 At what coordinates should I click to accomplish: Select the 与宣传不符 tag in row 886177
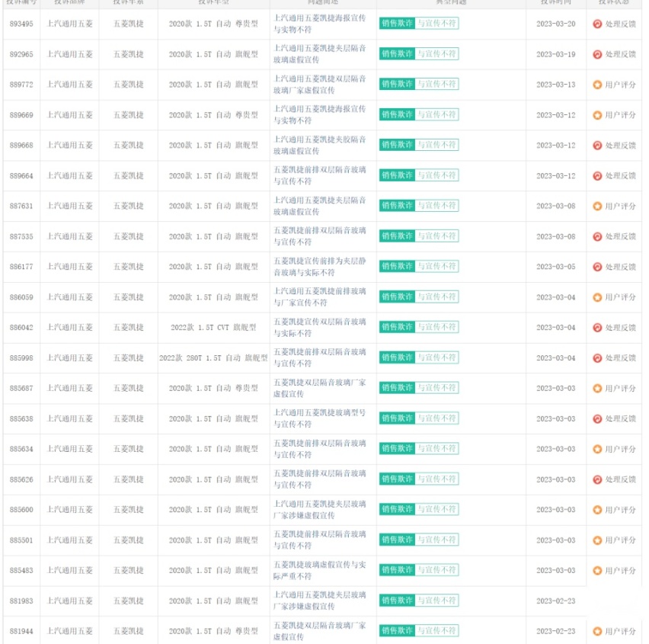pos(436,266)
